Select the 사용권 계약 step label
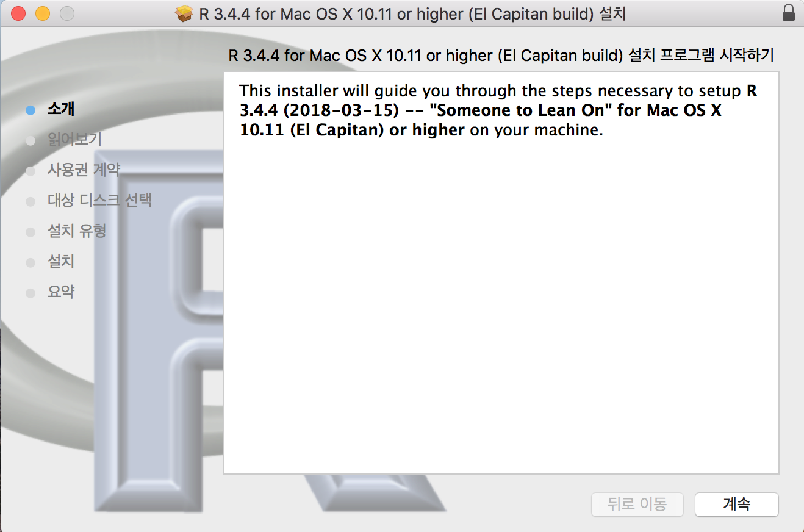 coord(84,170)
